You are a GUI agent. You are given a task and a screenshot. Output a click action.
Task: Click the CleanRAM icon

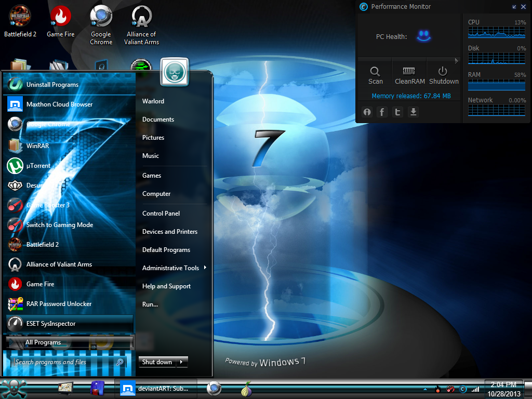pyautogui.click(x=409, y=75)
